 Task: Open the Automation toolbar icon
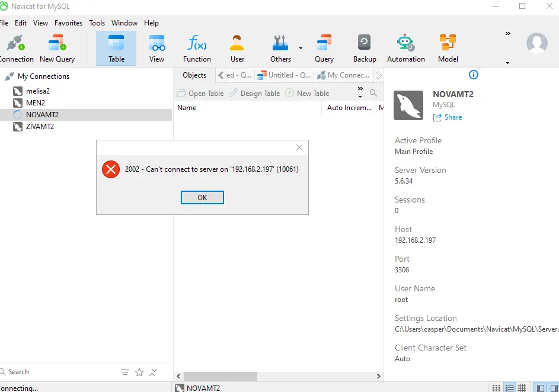coord(405,49)
